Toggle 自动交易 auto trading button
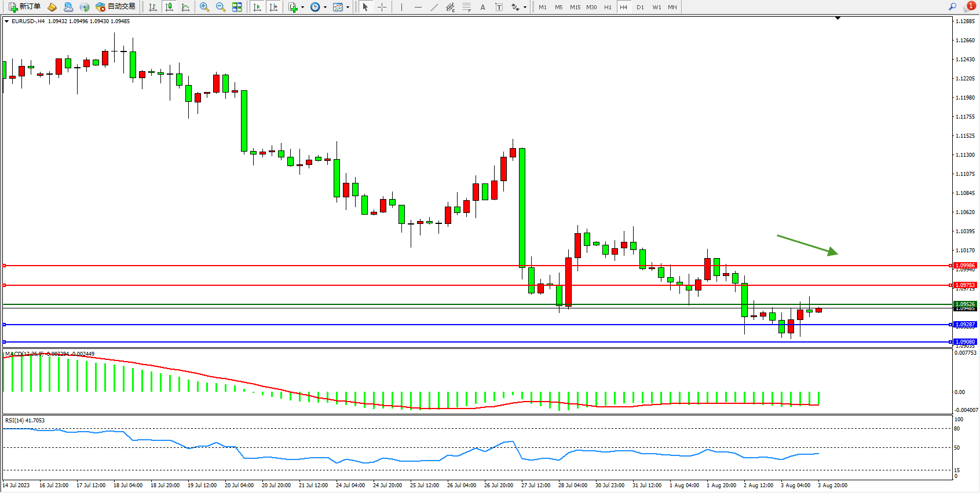Screen dimensions: 980x493 click(x=115, y=7)
